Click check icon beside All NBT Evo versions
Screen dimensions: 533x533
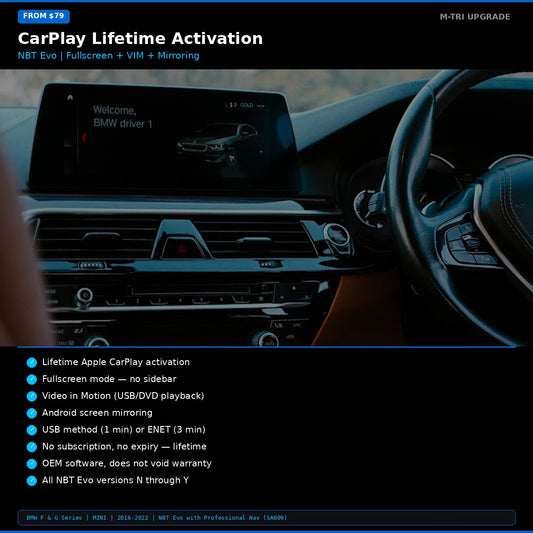pos(32,481)
